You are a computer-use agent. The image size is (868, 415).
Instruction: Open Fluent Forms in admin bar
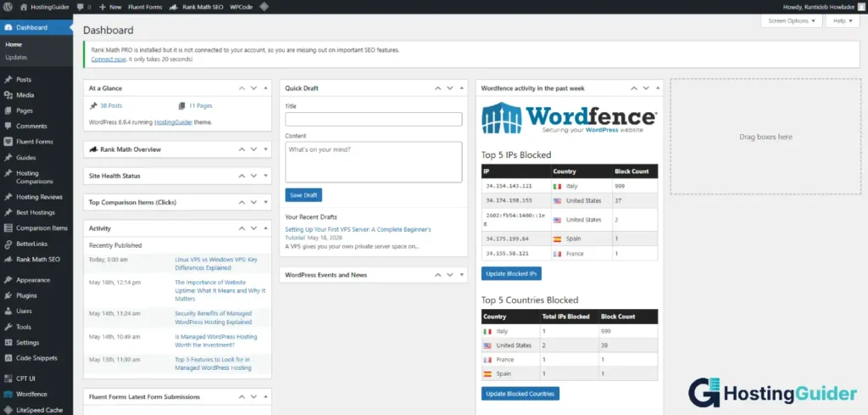[x=144, y=7]
